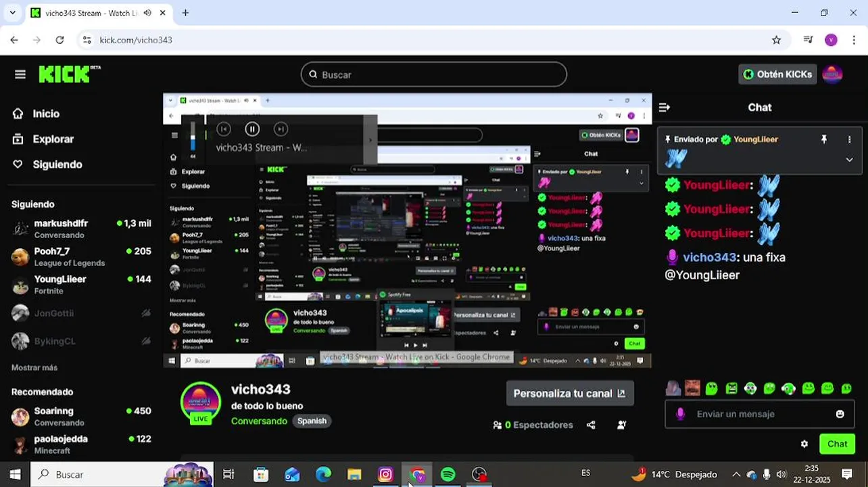The width and height of the screenshot is (868, 487).
Task: Open Microsoft Edge from taskbar
Action: click(323, 474)
